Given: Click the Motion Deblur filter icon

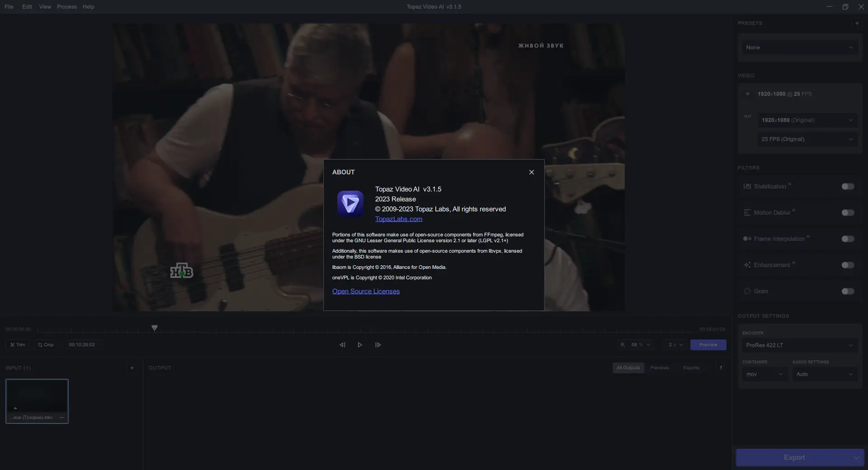Looking at the screenshot, I should [747, 213].
